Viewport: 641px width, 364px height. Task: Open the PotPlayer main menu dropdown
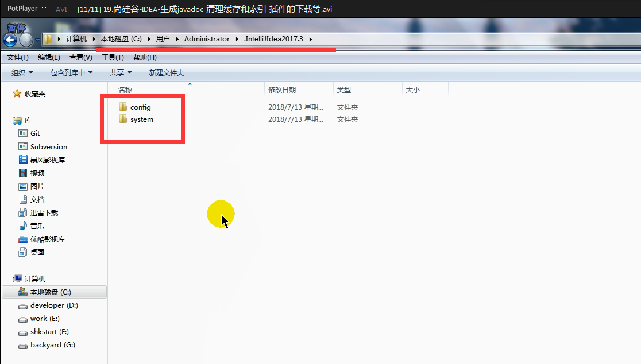[x=26, y=9]
